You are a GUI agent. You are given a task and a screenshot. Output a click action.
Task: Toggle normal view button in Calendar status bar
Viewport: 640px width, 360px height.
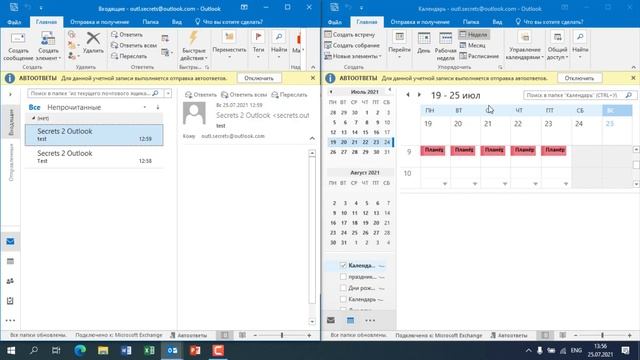pyautogui.click(x=545, y=335)
